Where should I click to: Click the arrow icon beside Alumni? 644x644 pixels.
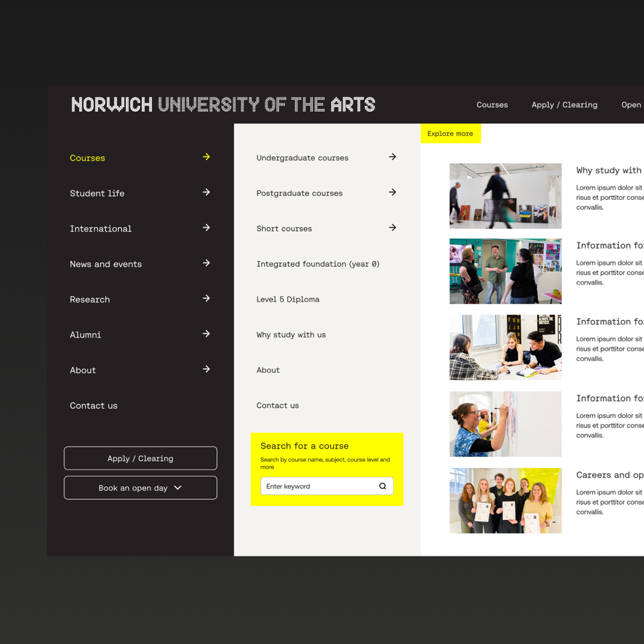coord(206,333)
